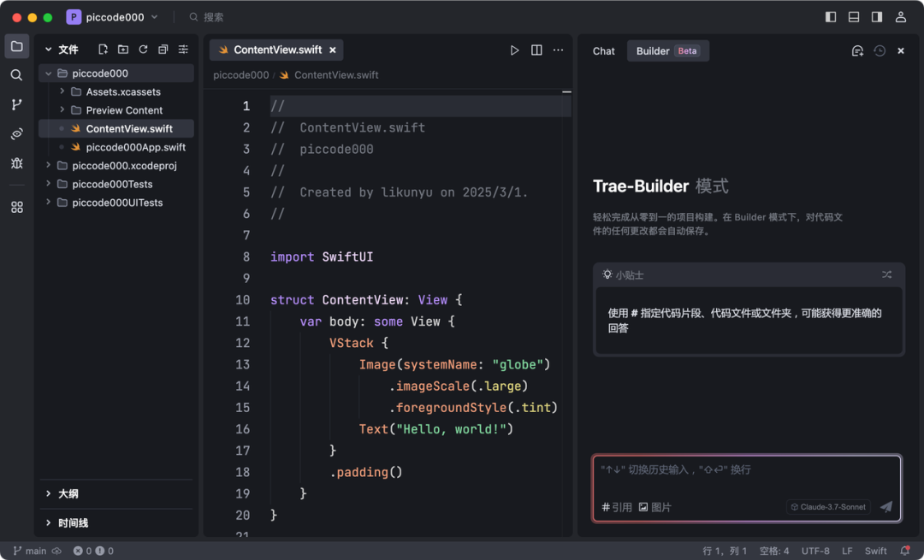The height and width of the screenshot is (560, 924).
Task: Open ContentView.swift in the file tree
Action: click(116, 128)
